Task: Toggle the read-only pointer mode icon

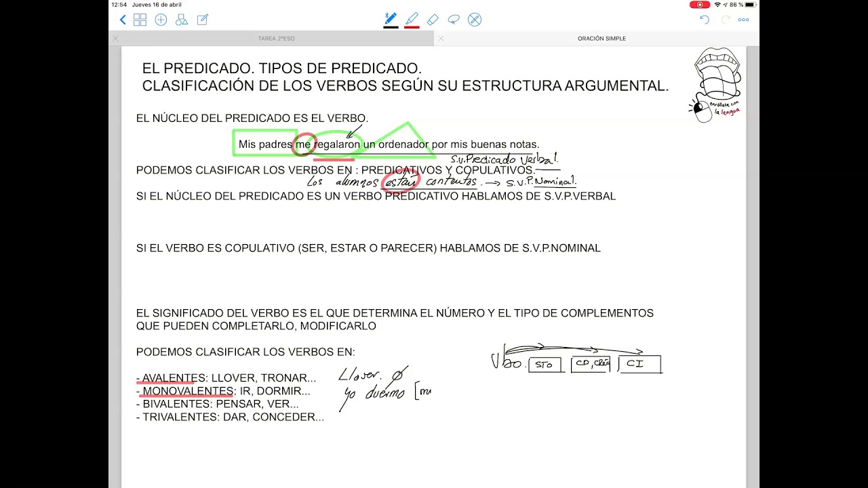Action: point(475,20)
